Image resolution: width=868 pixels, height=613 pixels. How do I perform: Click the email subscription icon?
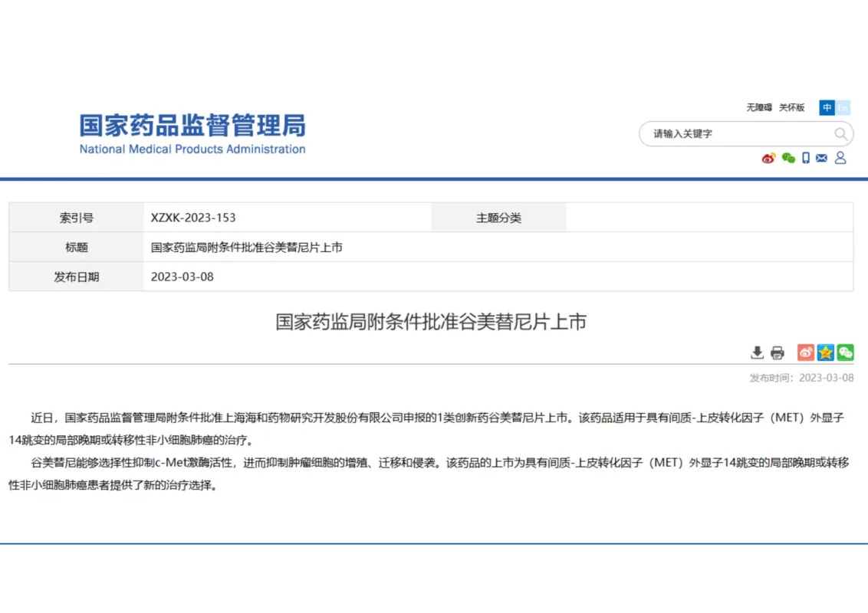click(x=822, y=159)
